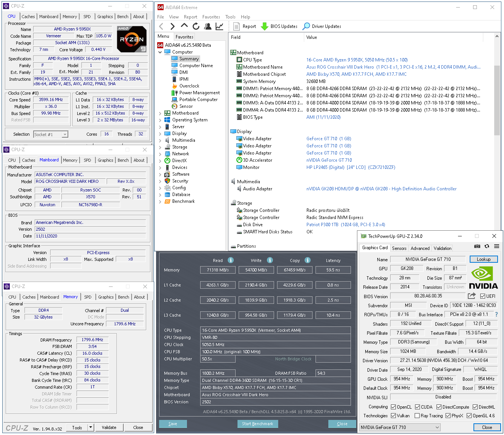Open AIDA64 user/remote icon in toolbar
This screenshot has width=504, height=435.
pos(208,26)
